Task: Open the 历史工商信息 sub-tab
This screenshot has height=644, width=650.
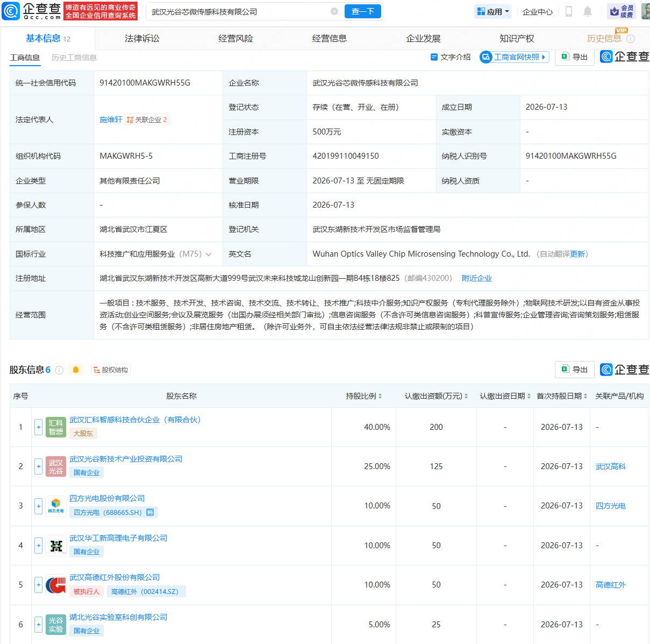Action: 74,58
